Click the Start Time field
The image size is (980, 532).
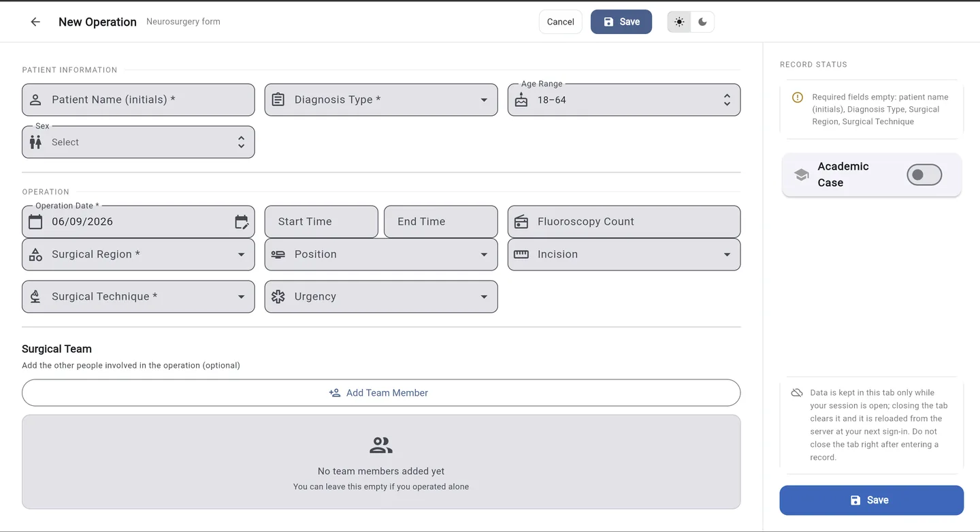(x=321, y=222)
